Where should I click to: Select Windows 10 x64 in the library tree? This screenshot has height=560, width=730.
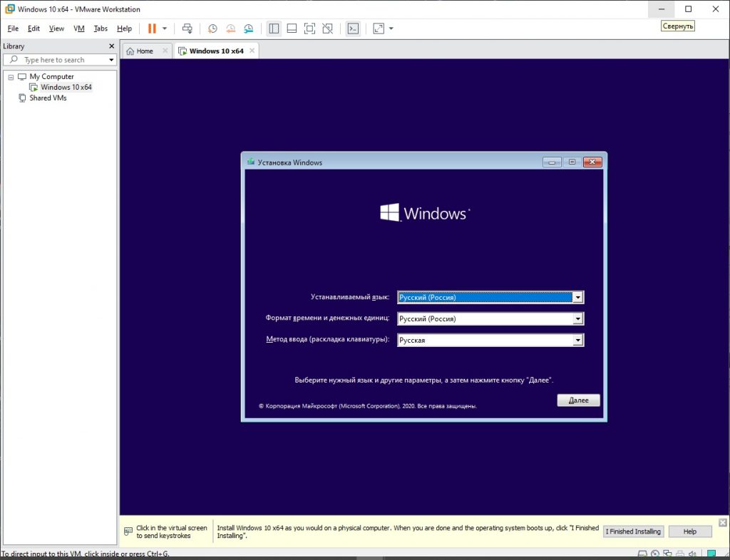[x=66, y=87]
